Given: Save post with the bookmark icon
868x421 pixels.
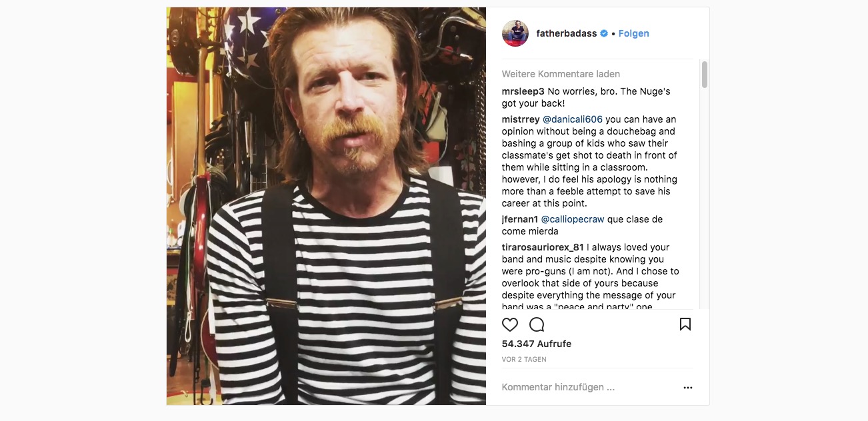Looking at the screenshot, I should (685, 324).
